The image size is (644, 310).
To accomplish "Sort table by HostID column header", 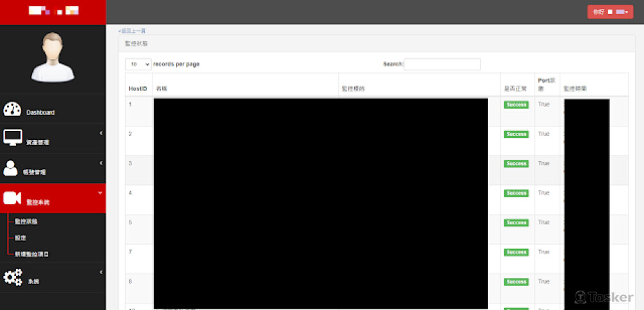I will click(x=138, y=88).
